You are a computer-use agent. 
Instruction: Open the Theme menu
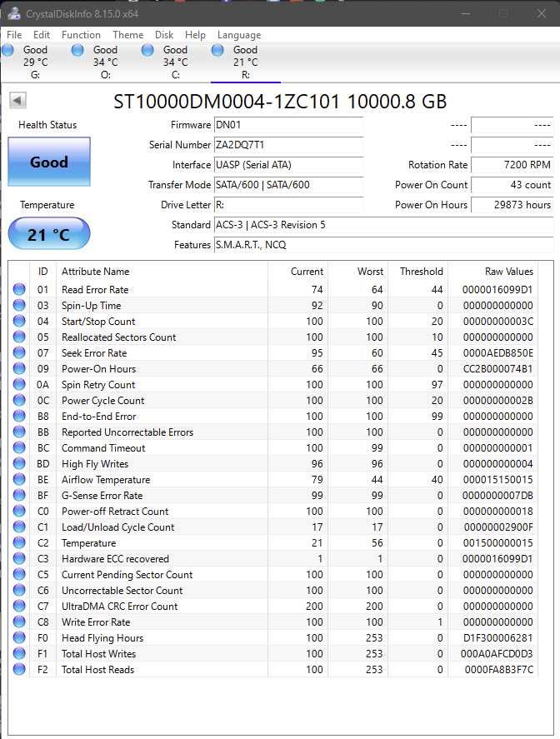point(127,35)
